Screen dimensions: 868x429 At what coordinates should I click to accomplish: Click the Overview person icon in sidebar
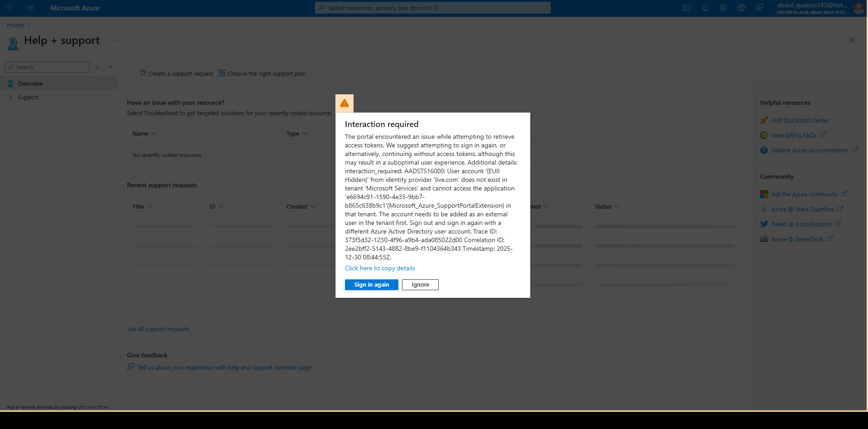click(x=10, y=83)
